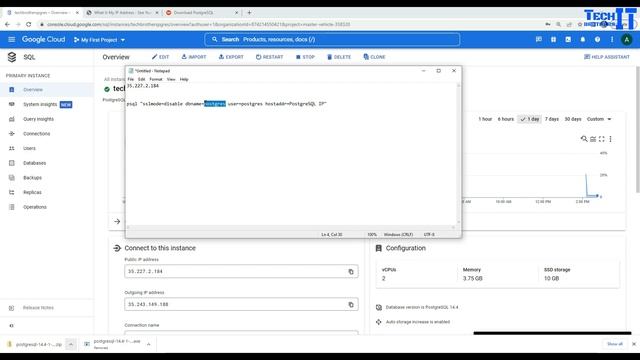Click the EXPORT button

click(x=231, y=57)
